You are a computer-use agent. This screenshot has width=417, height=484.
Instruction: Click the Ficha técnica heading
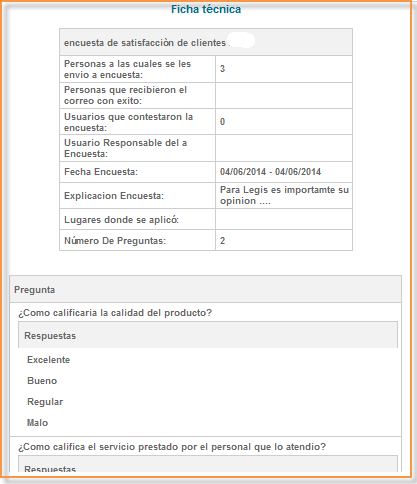[206, 9]
